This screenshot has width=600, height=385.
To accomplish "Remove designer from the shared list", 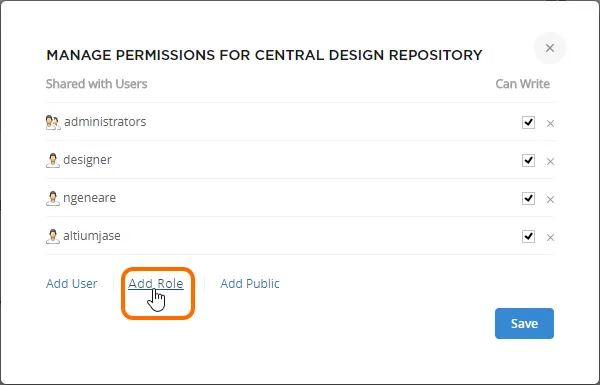I will [550, 162].
